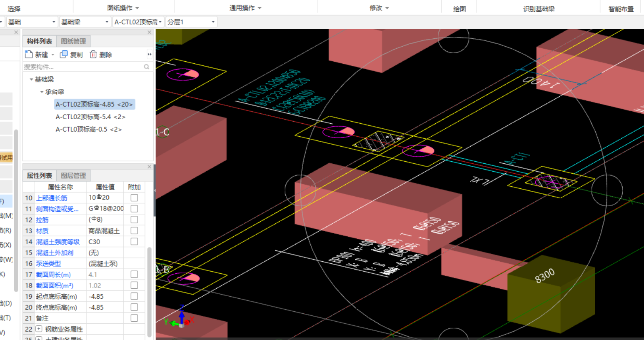The image size is (644, 340).
Task: Click the 备注 property row
Action: pos(84,318)
